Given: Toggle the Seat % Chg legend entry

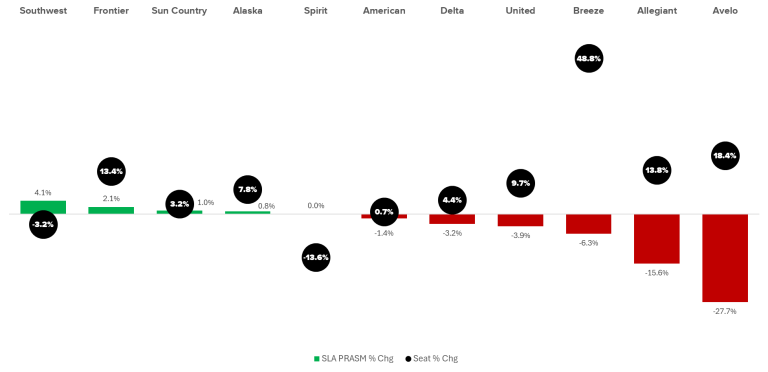Looking at the screenshot, I should 432,358.
